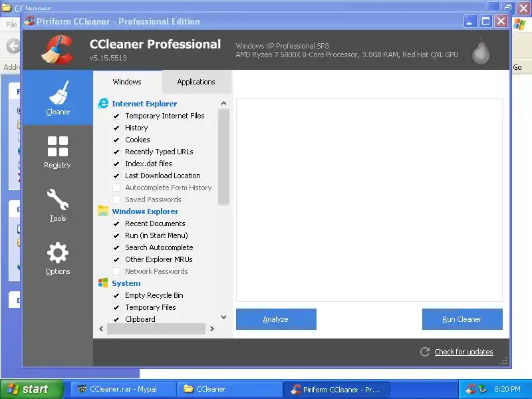Open the Registry section
The width and height of the screenshot is (532, 399).
pos(57,152)
